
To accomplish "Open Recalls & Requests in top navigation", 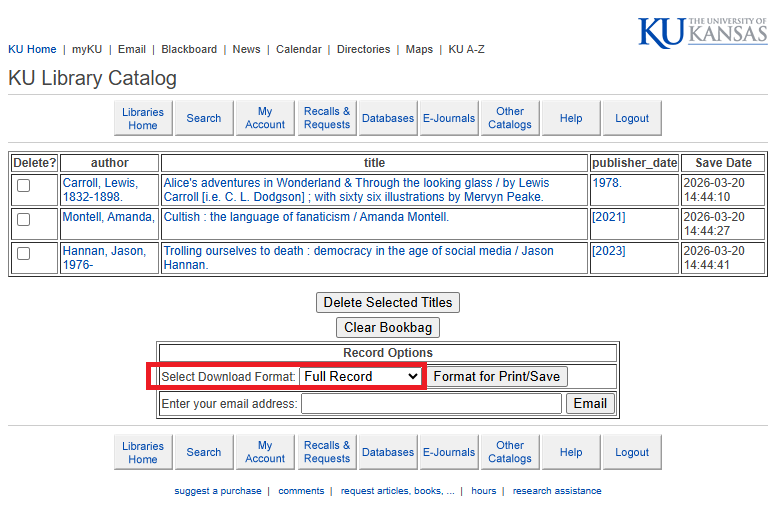I will 327,119.
